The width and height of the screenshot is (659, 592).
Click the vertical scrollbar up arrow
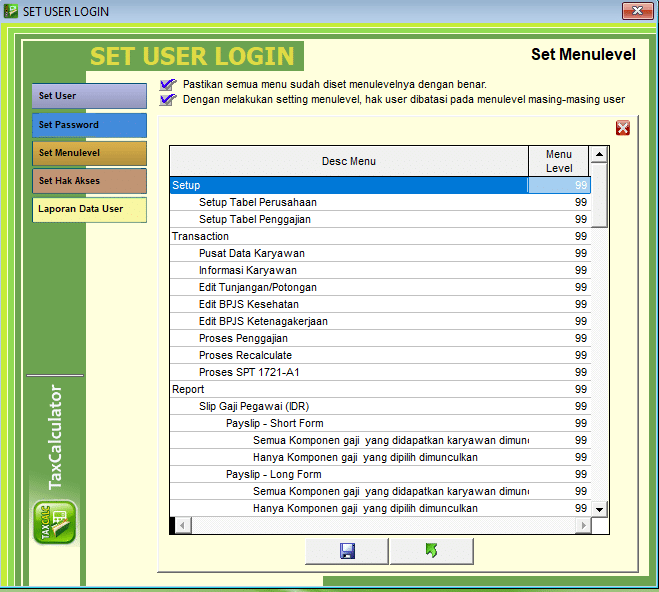click(x=599, y=154)
